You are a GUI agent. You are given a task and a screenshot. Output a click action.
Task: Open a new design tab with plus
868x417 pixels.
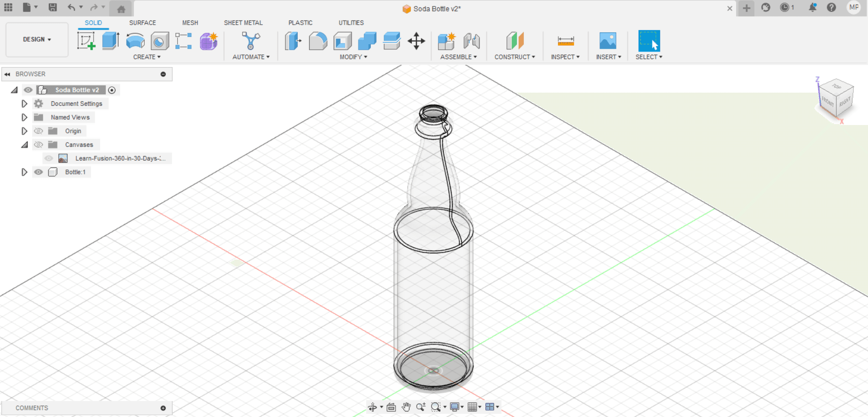pyautogui.click(x=747, y=8)
